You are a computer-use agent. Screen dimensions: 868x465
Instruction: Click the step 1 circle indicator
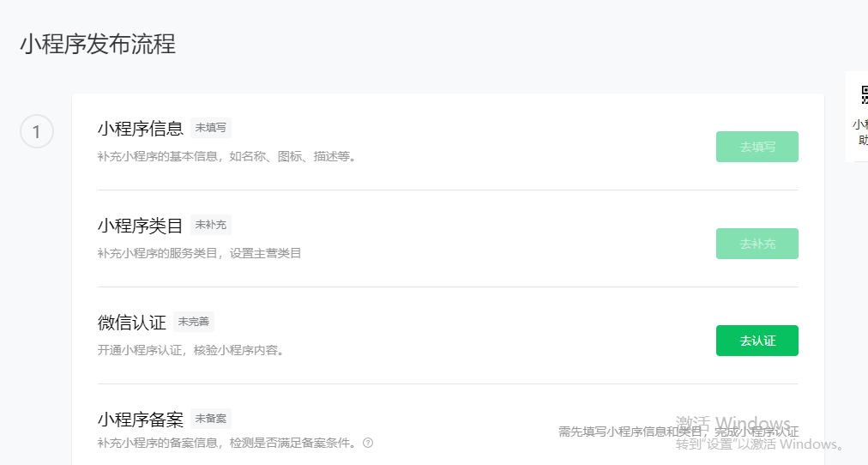[x=37, y=132]
